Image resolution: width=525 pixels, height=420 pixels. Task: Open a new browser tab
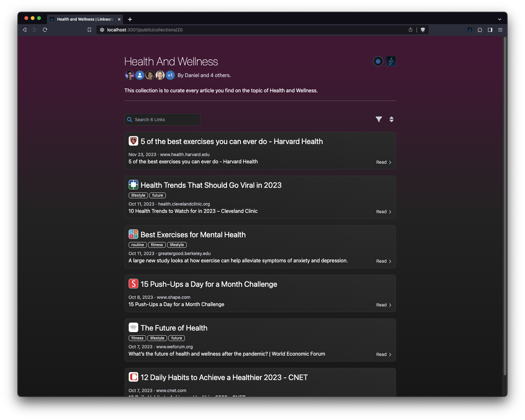130,19
